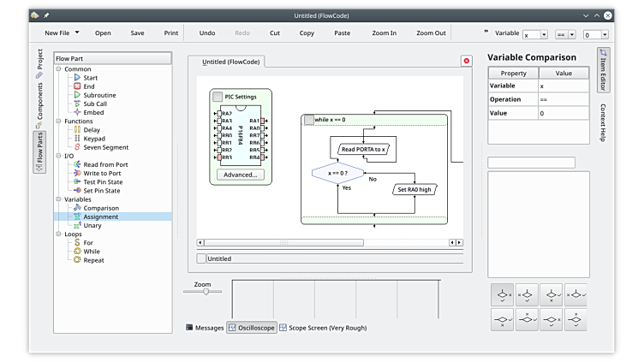The height and width of the screenshot is (362, 644).
Task: Adjust the oscilloscope Zoom slider
Action: pos(206,292)
